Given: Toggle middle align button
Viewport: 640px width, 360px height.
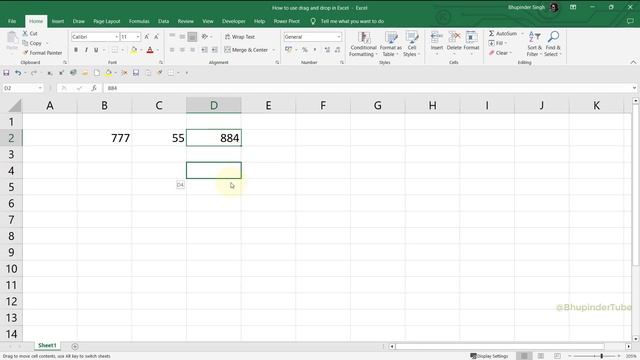Looking at the screenshot, I should tap(182, 37).
